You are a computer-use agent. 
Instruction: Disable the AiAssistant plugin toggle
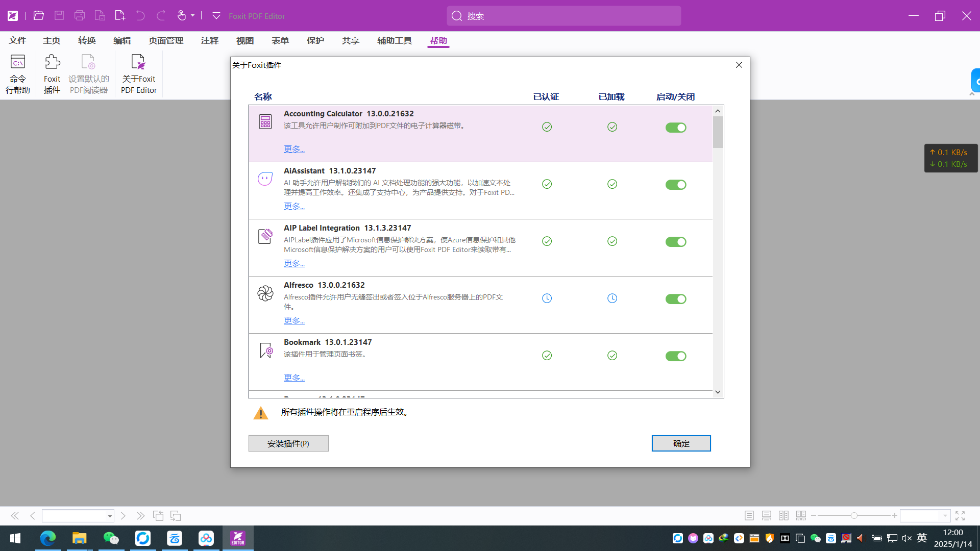coord(676,185)
